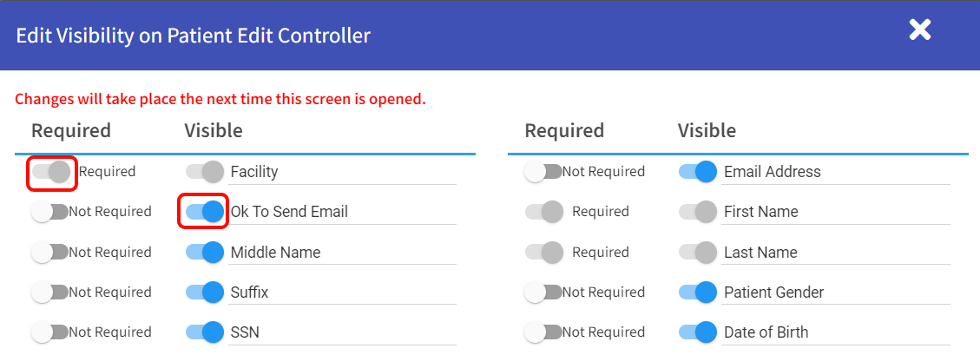Turn off the Visible switch for Date of Birth
The image size is (980, 355).
tap(698, 332)
